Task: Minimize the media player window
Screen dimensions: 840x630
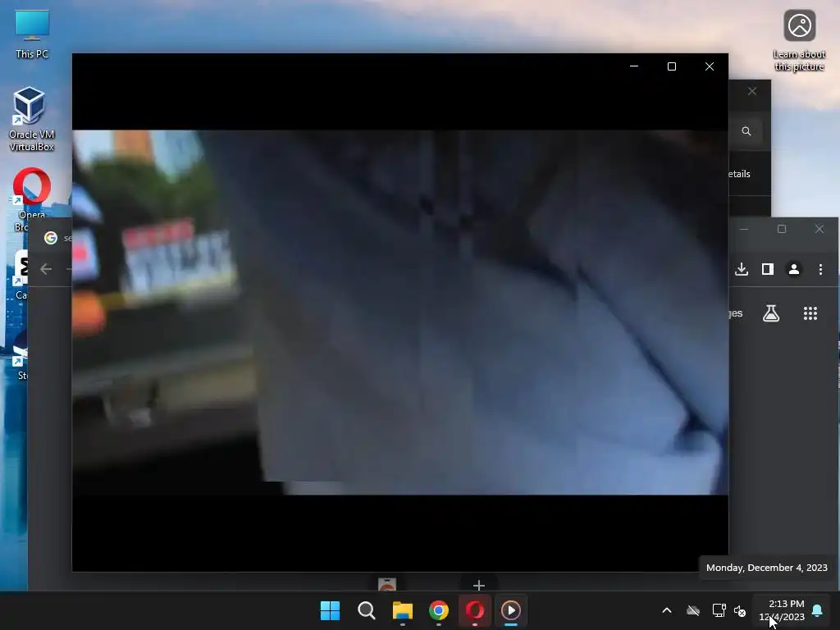Action: [634, 66]
